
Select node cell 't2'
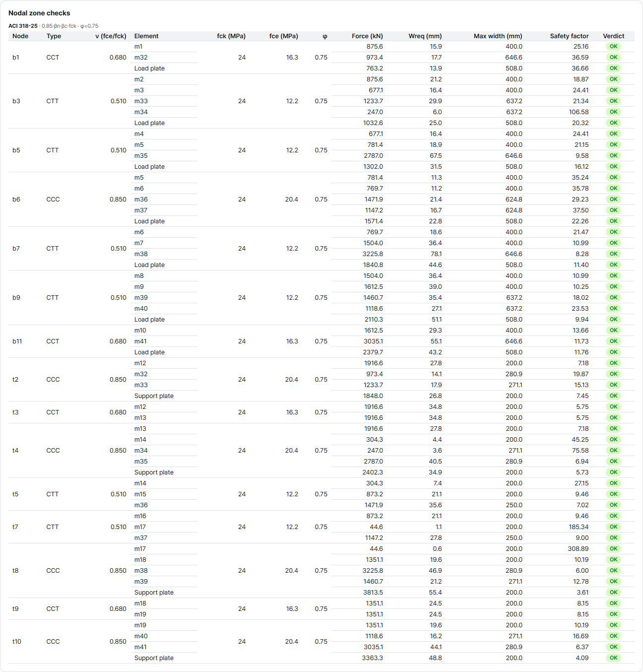15,379
